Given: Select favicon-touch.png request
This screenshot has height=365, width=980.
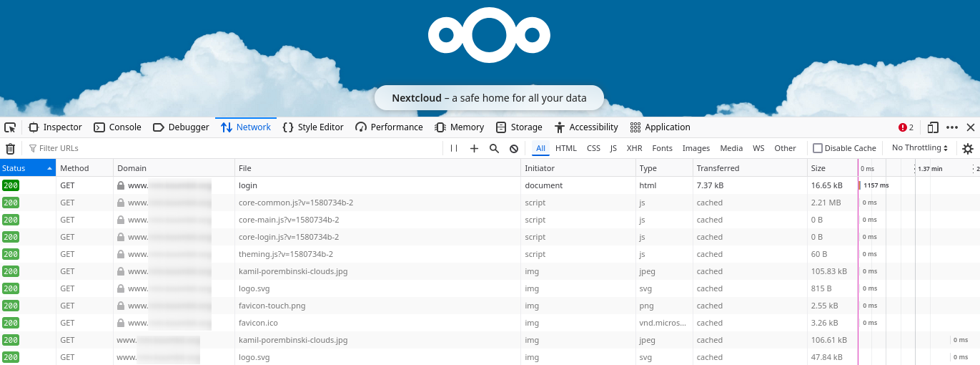Looking at the screenshot, I should (x=490, y=306).
